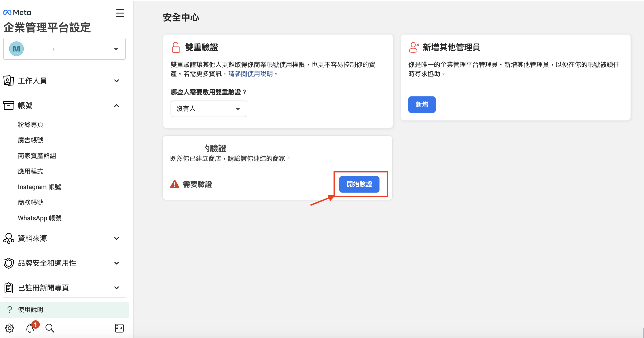This screenshot has height=338, width=644.
Task: Click the 工作人員 people icon
Action: [x=8, y=81]
